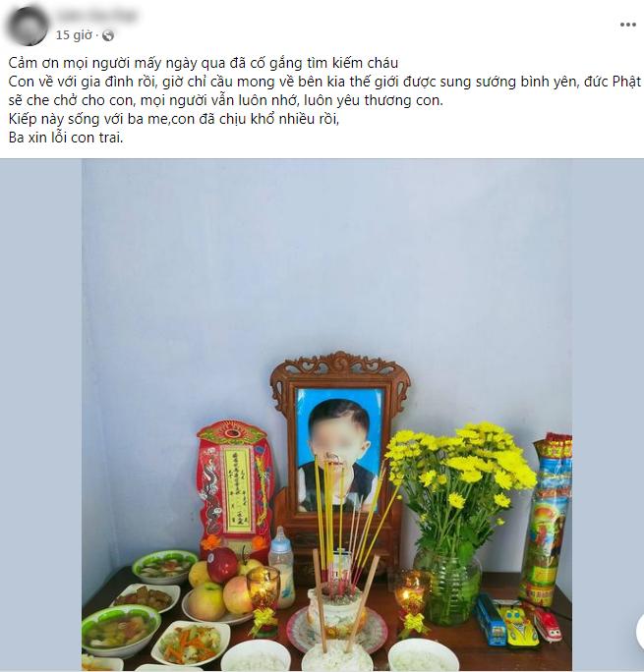Open the three-dots post options menu
644x672 pixels.
coord(627,25)
